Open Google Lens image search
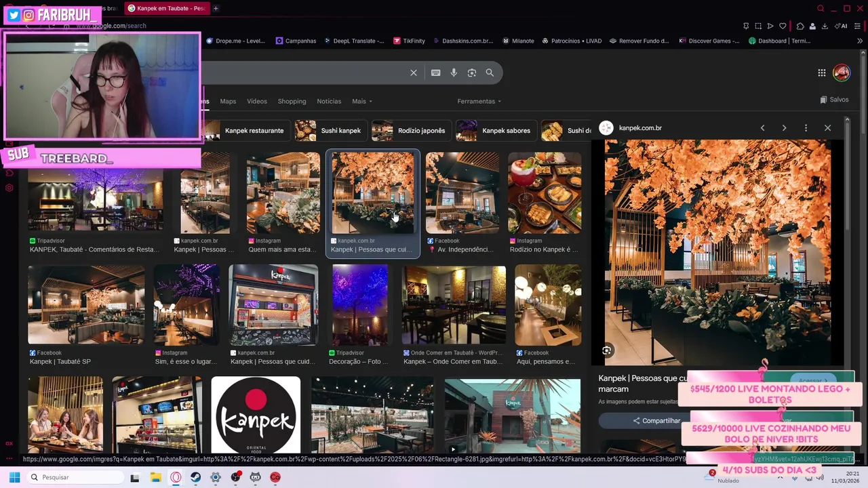This screenshot has height=488, width=868. pyautogui.click(x=472, y=73)
